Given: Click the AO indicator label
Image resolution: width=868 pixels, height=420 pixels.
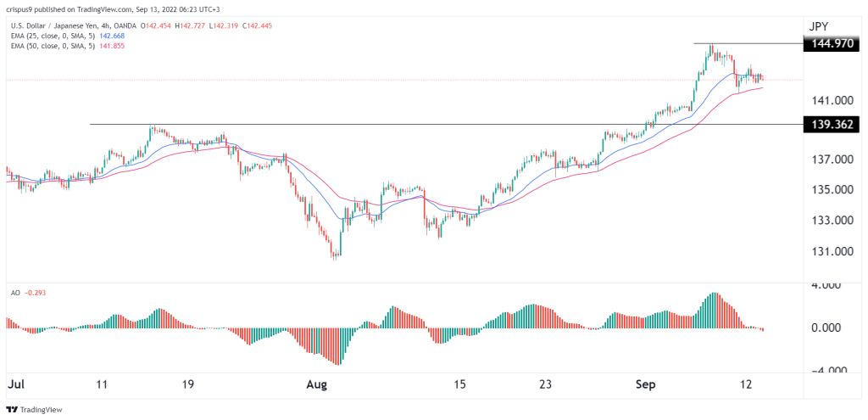Looking at the screenshot, I should pos(14,292).
